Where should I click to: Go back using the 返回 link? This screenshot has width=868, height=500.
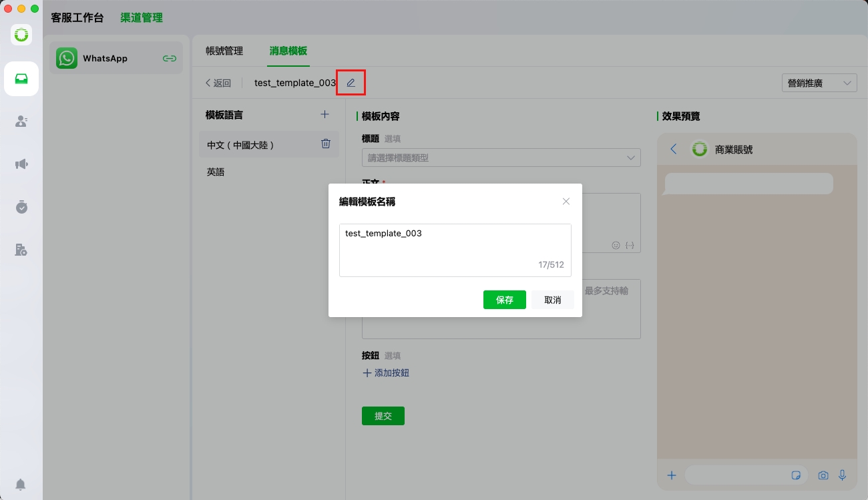[218, 83]
